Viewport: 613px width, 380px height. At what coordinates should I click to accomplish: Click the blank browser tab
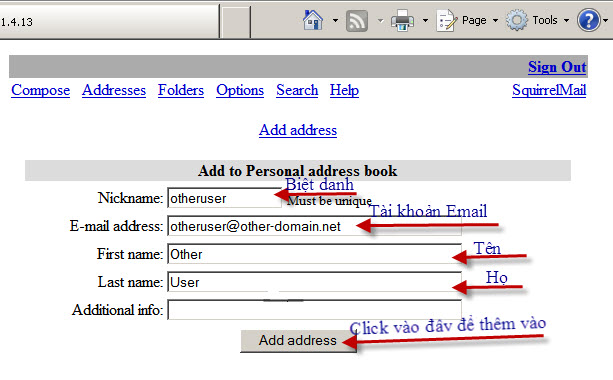coord(235,22)
